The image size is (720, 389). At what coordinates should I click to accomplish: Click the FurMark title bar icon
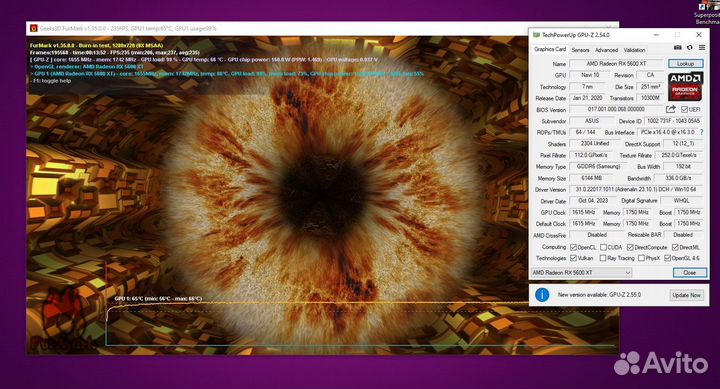click(x=34, y=28)
